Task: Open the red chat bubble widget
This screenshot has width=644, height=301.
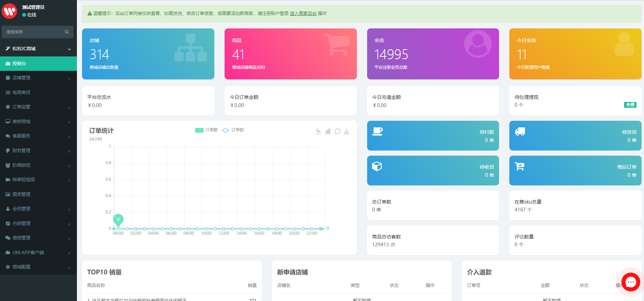Action: (x=630, y=282)
